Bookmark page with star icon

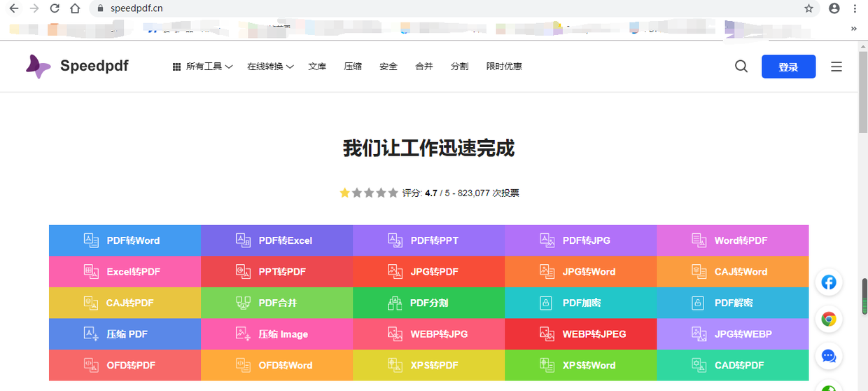[809, 8]
